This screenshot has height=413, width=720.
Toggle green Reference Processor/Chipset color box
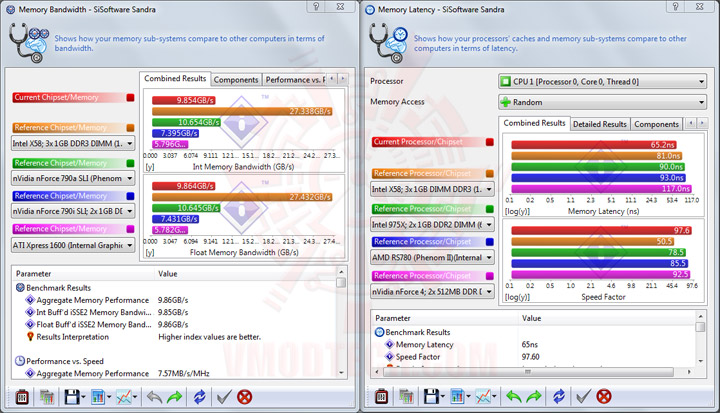pyautogui.click(x=490, y=209)
